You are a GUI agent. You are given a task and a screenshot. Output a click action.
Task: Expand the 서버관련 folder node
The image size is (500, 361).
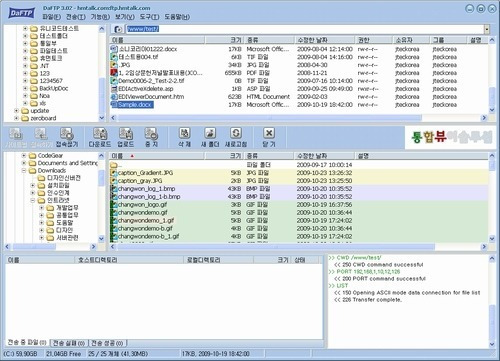tap(41, 238)
